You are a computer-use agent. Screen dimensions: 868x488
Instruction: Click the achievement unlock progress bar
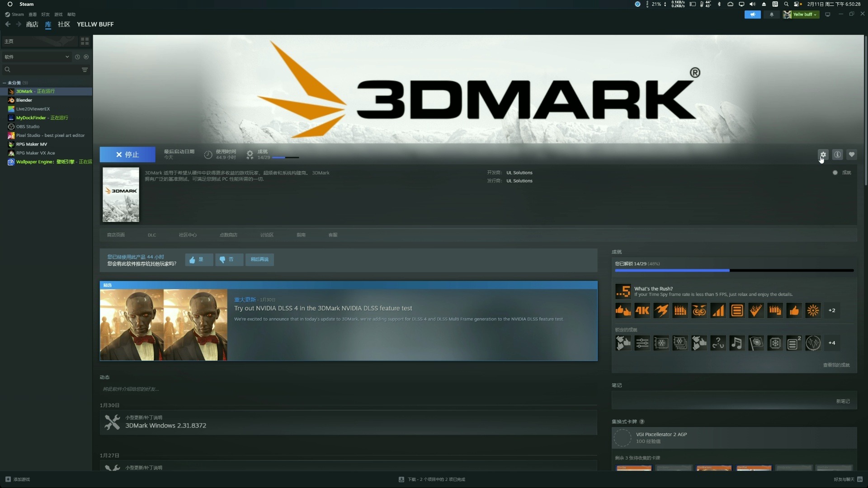734,271
